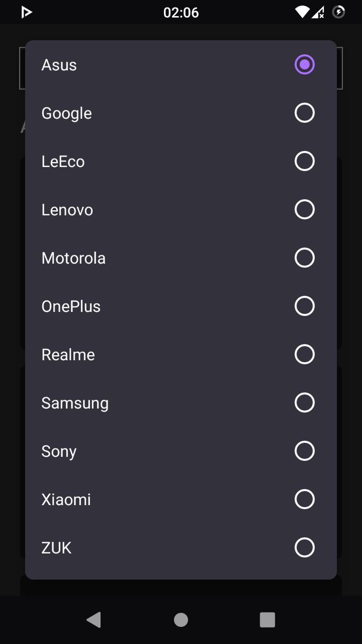
Task: Select the ZUK radio button
Action: click(304, 547)
